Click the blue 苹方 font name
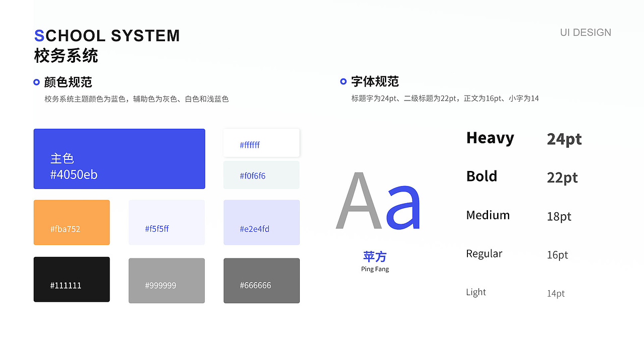 click(375, 257)
